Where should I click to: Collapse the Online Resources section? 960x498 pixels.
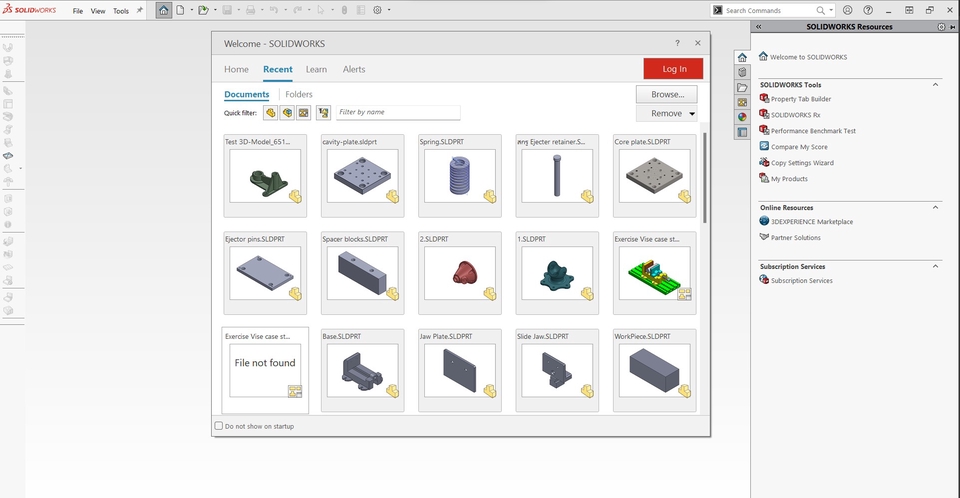pyautogui.click(x=936, y=208)
